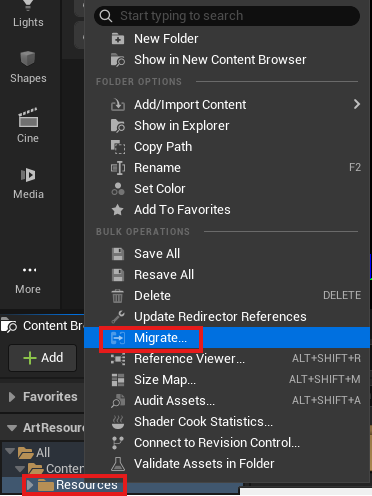Click the Add To Favorites star icon
This screenshot has width=372, height=496.
[117, 210]
